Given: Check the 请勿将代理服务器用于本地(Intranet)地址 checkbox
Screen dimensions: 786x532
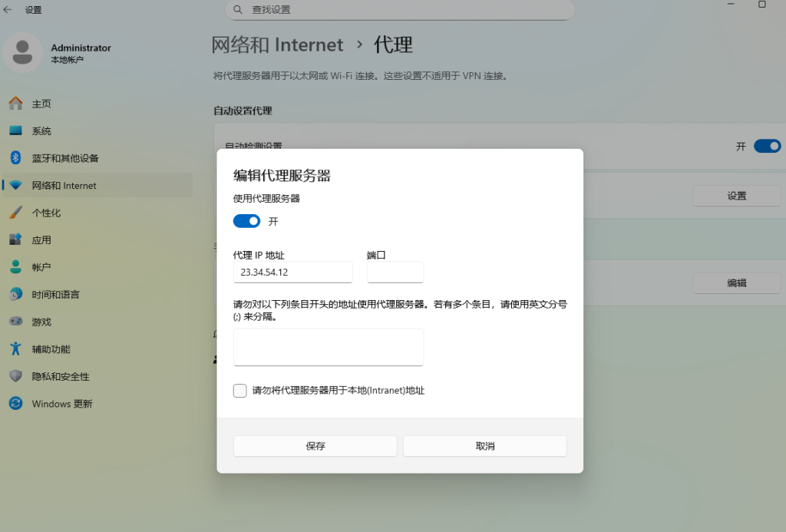Looking at the screenshot, I should coord(240,391).
